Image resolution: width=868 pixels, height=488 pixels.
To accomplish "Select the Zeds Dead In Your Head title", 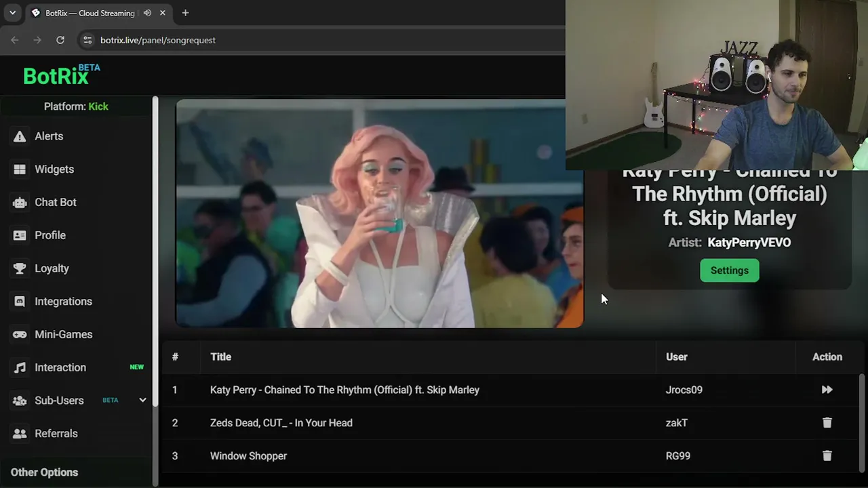I will (x=281, y=423).
